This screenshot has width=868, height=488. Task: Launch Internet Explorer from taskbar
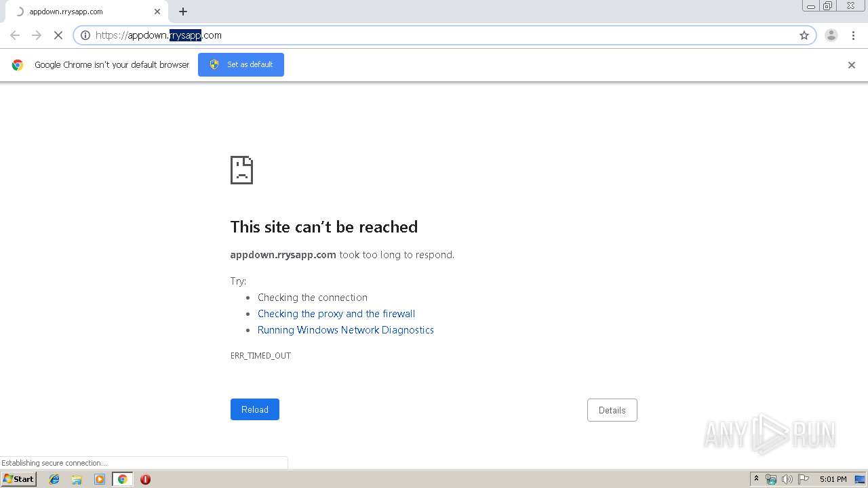click(x=54, y=479)
